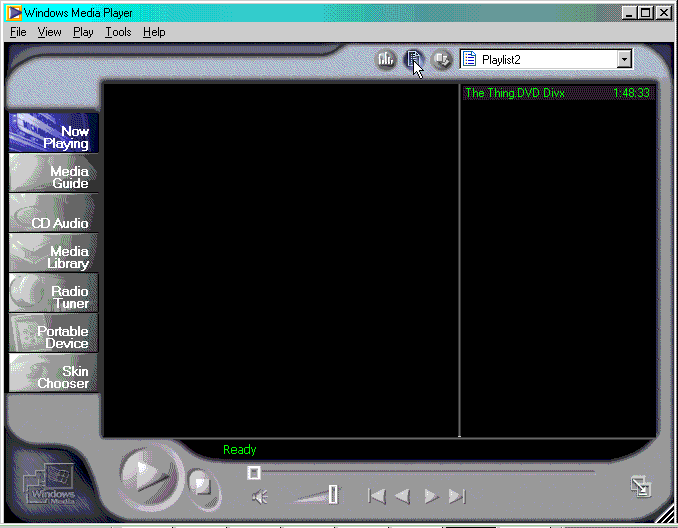678x528 pixels.
Task: Minimize the Windows Media Player window
Action: [629, 13]
